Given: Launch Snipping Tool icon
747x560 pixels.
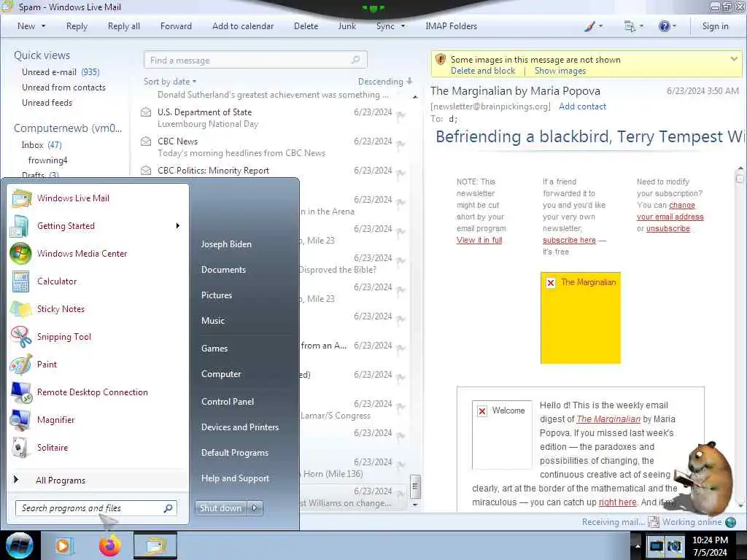Looking at the screenshot, I should [21, 337].
